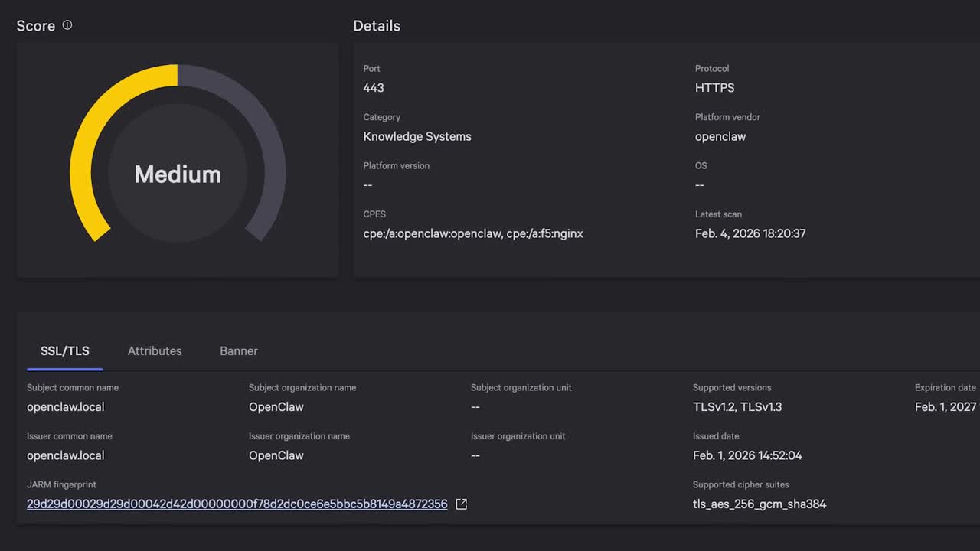Select the subject organization name OpenClaw

(276, 407)
